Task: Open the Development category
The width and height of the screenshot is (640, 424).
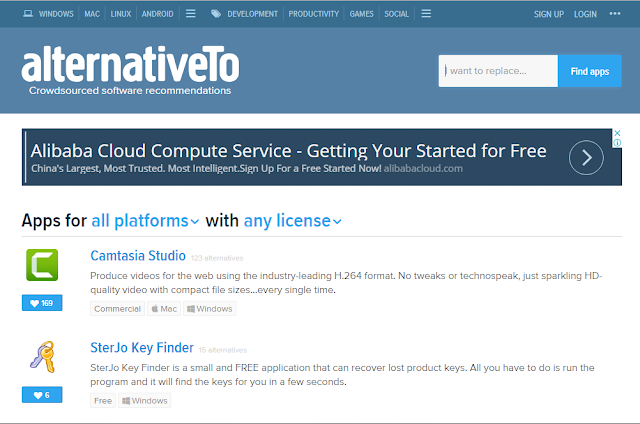Action: (252, 14)
